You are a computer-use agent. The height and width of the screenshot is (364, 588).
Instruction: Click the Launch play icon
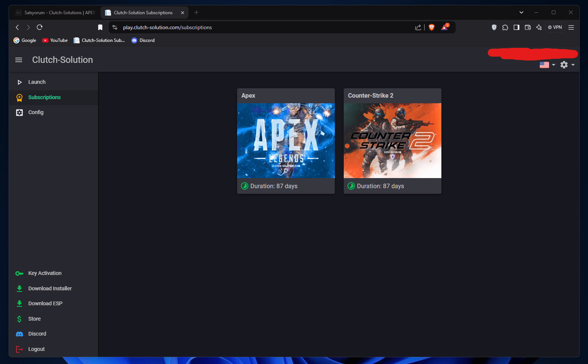[x=19, y=82]
